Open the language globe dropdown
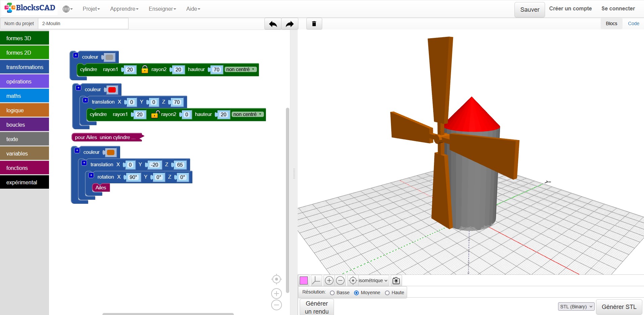This screenshot has height=315, width=644. 67,9
